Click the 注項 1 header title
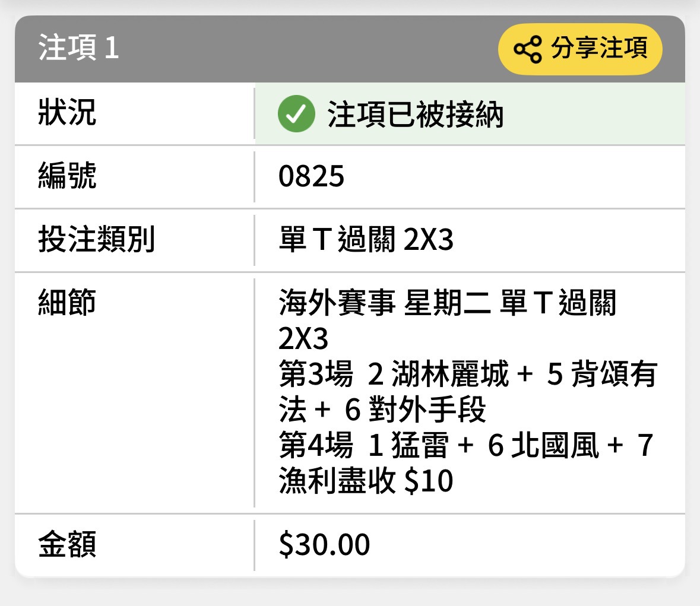 point(78,47)
